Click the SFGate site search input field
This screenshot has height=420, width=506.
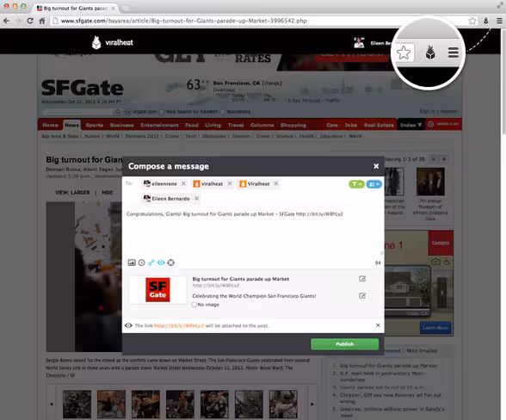point(77,112)
